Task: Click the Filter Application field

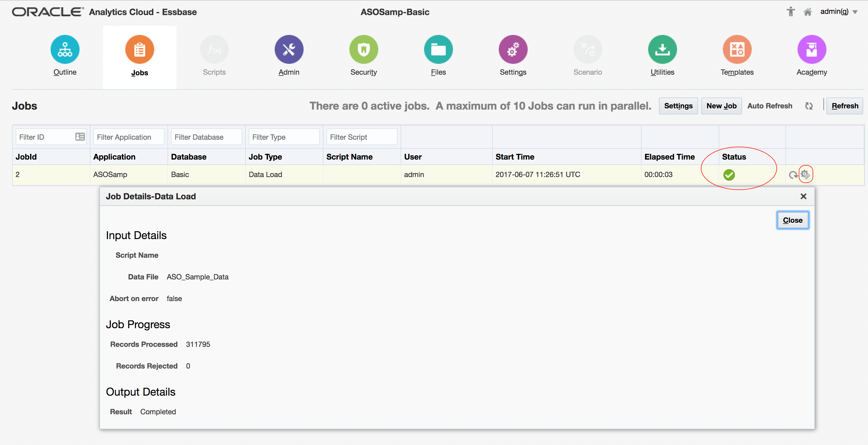Action: point(129,137)
